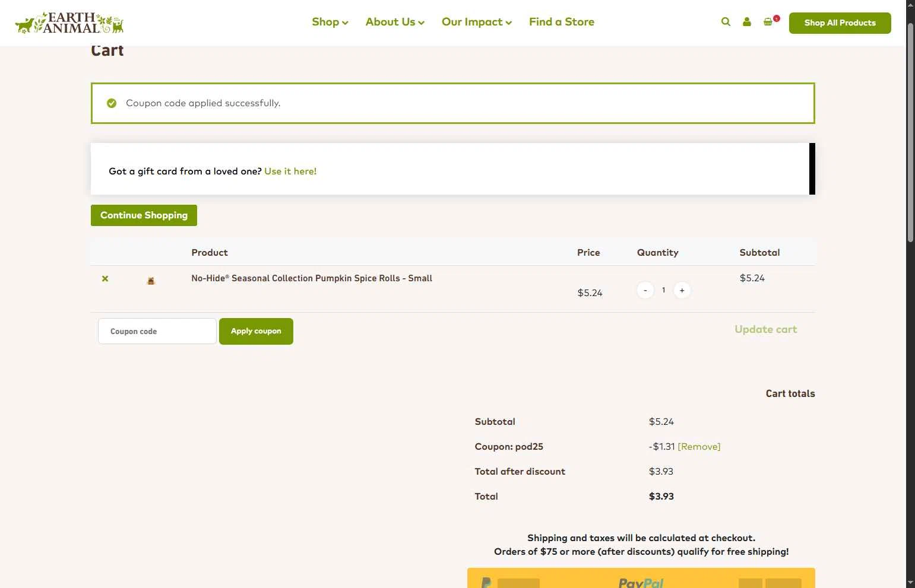The height and width of the screenshot is (588, 915).
Task: Click the 'Coupon: pod25' label
Action: (509, 447)
